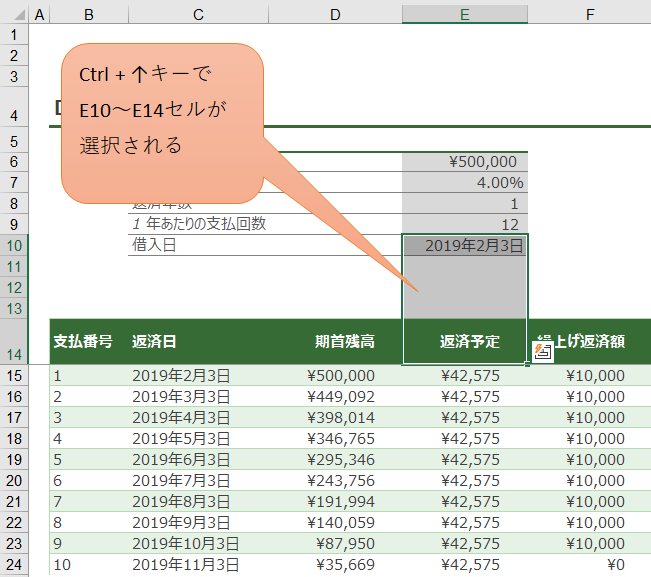Click the 2019年2月3日 cell in row 10
Image resolution: width=651 pixels, height=577 pixels.
pyautogui.click(x=465, y=245)
